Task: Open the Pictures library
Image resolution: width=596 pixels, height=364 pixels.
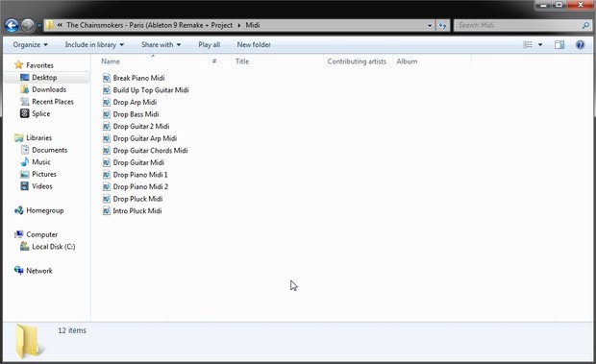Action: pos(44,174)
